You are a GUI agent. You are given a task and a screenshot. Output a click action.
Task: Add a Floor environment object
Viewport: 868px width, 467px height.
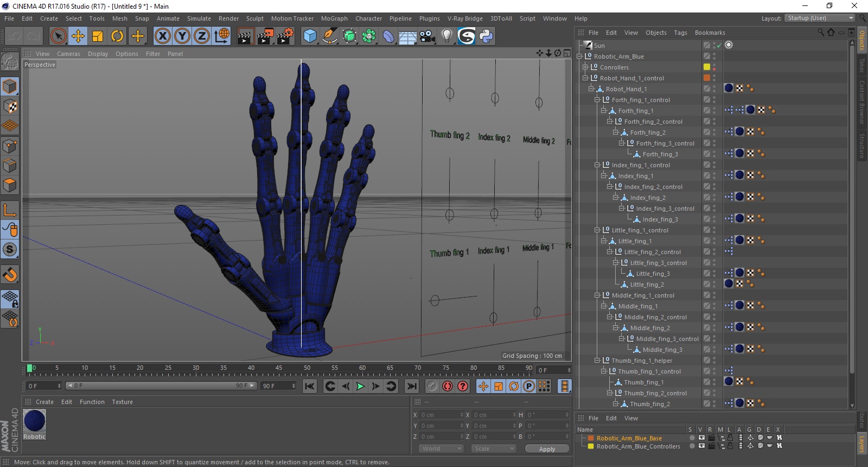point(407,36)
